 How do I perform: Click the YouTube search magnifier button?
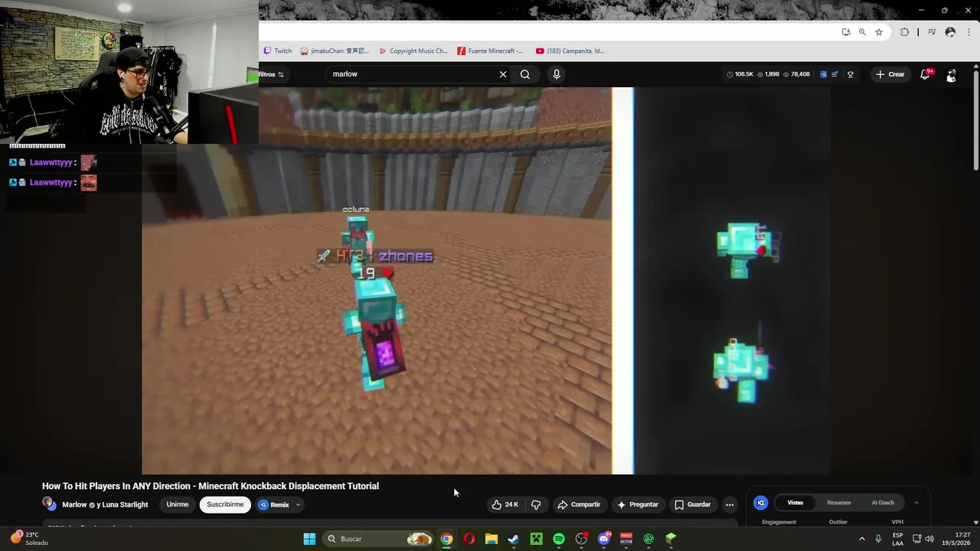[525, 74]
